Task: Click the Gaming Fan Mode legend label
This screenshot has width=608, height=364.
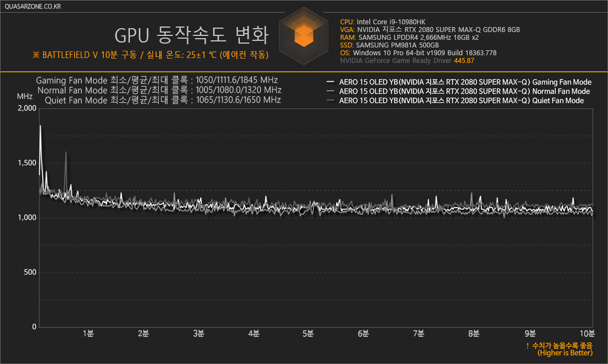Action: [x=465, y=82]
